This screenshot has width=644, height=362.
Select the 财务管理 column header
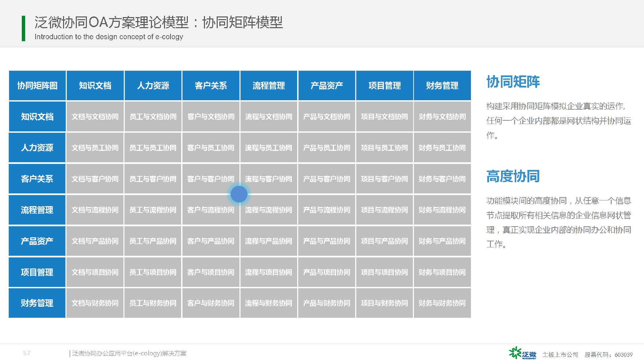442,85
